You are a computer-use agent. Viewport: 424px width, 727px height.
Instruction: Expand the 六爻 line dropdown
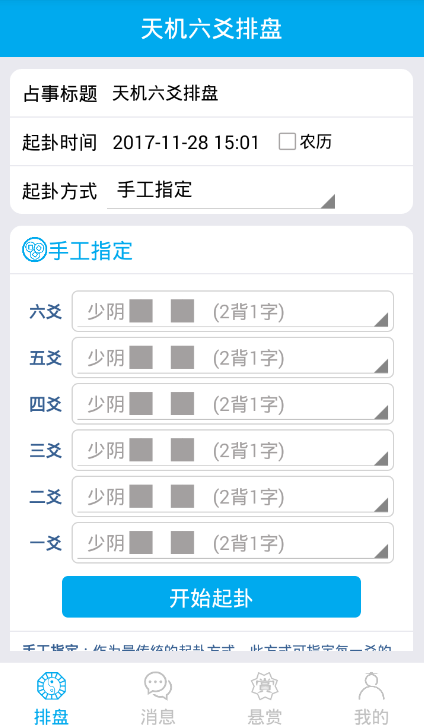click(x=233, y=311)
